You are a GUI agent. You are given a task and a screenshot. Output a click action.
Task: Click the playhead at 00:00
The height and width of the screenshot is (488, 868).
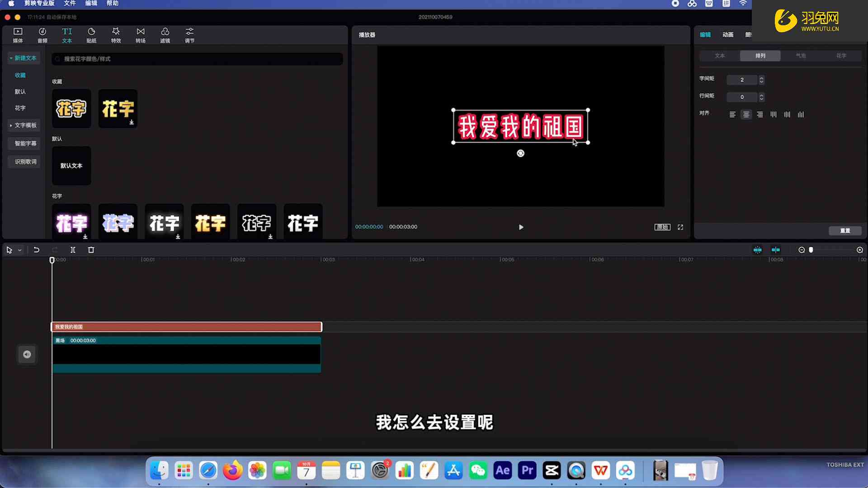52,260
